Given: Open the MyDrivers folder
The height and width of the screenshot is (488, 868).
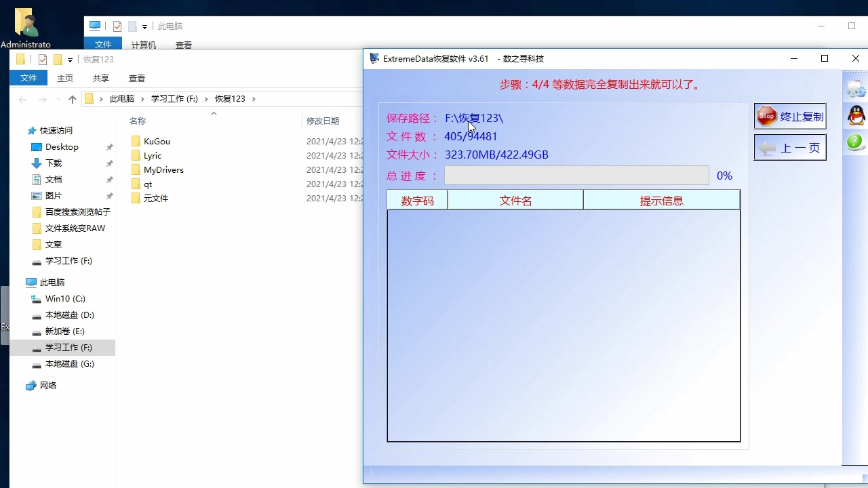Looking at the screenshot, I should coord(163,170).
